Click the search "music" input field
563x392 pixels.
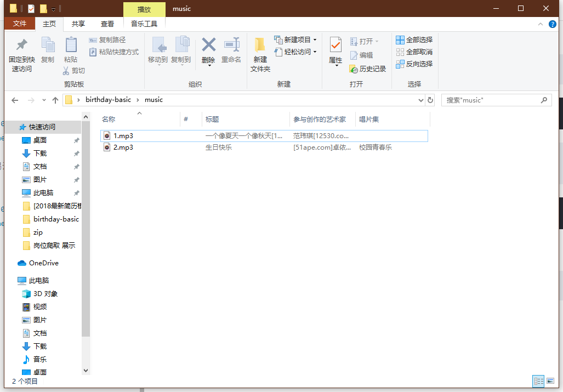point(491,100)
